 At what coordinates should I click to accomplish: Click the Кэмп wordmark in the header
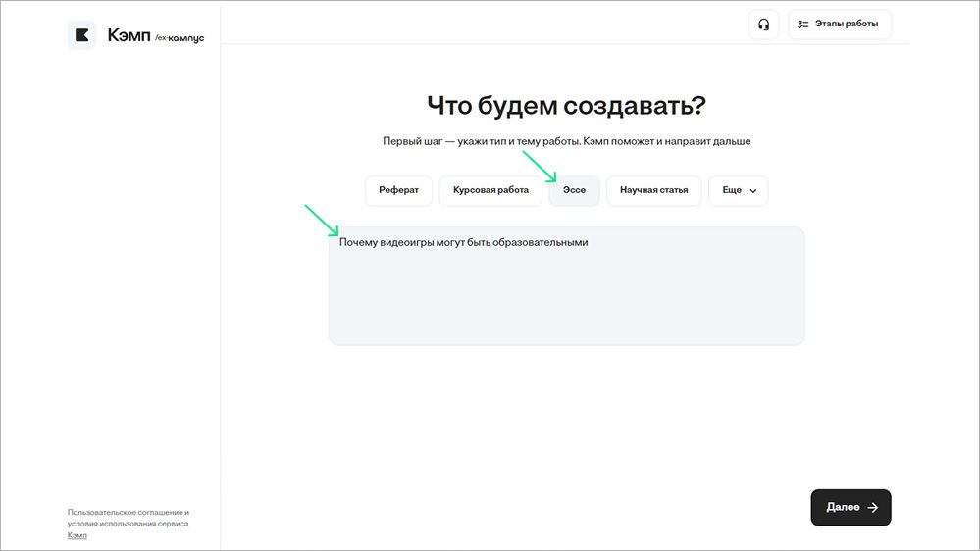coord(129,35)
